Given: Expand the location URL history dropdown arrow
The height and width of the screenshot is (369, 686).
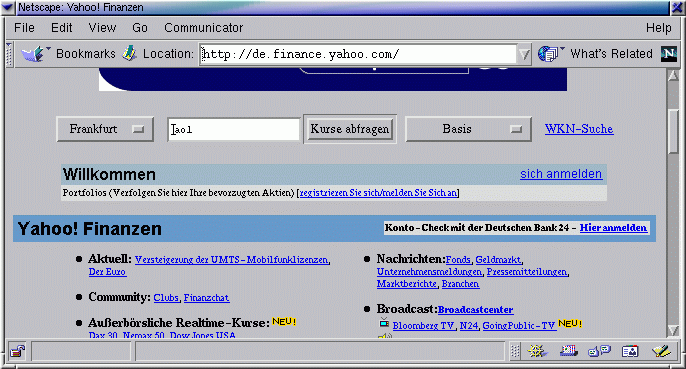Looking at the screenshot, I should pyautogui.click(x=524, y=54).
